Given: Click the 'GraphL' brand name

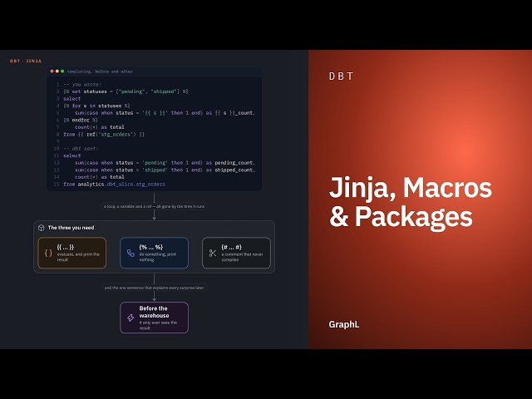Looking at the screenshot, I should coord(343,325).
